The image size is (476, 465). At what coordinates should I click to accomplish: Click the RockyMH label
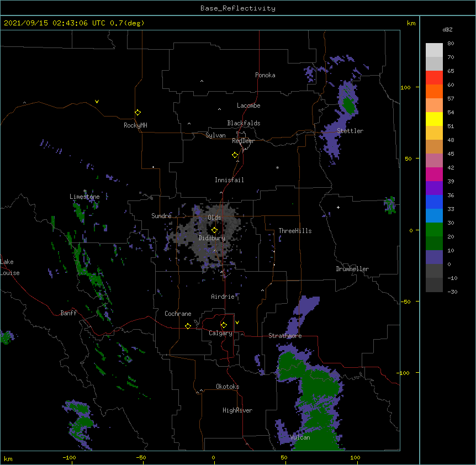coord(135,125)
